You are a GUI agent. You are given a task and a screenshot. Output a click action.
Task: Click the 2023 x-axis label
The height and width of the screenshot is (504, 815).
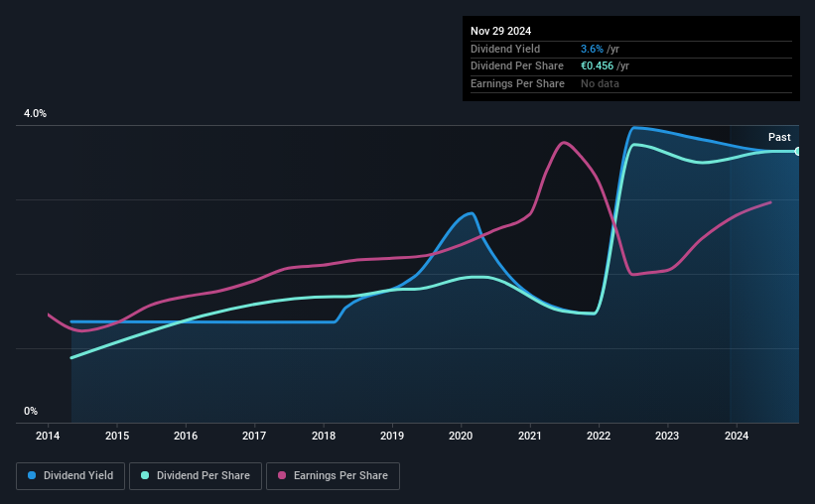667,436
